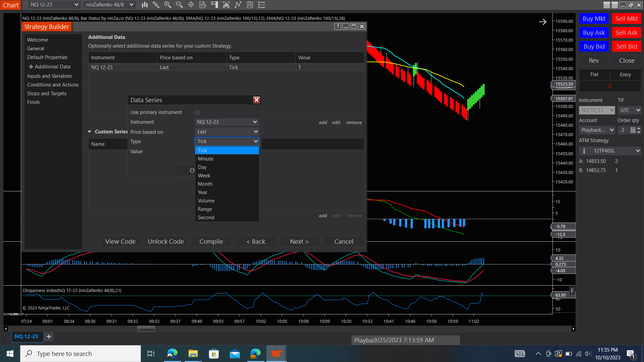Toggle Use primary instrument checkbox
The height and width of the screenshot is (362, 644).
197,112
